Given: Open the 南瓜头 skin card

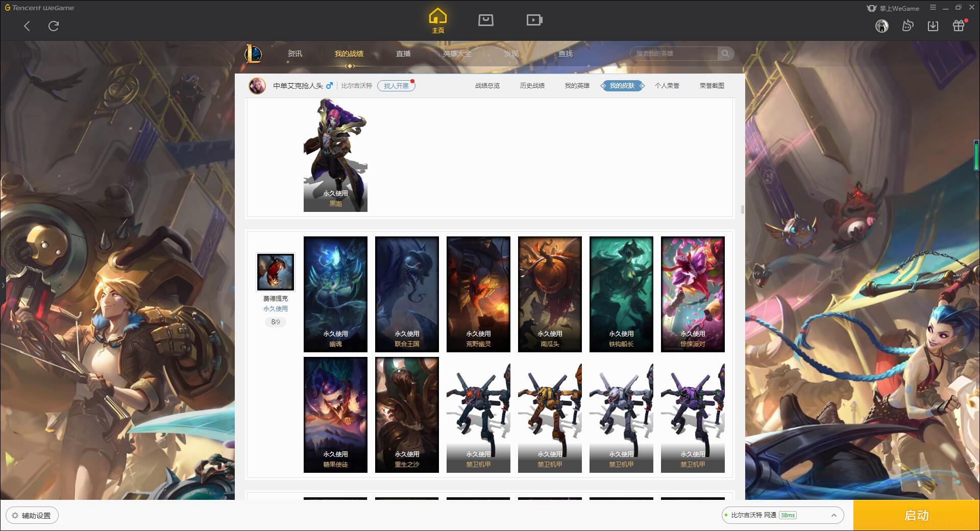Looking at the screenshot, I should 550,294.
